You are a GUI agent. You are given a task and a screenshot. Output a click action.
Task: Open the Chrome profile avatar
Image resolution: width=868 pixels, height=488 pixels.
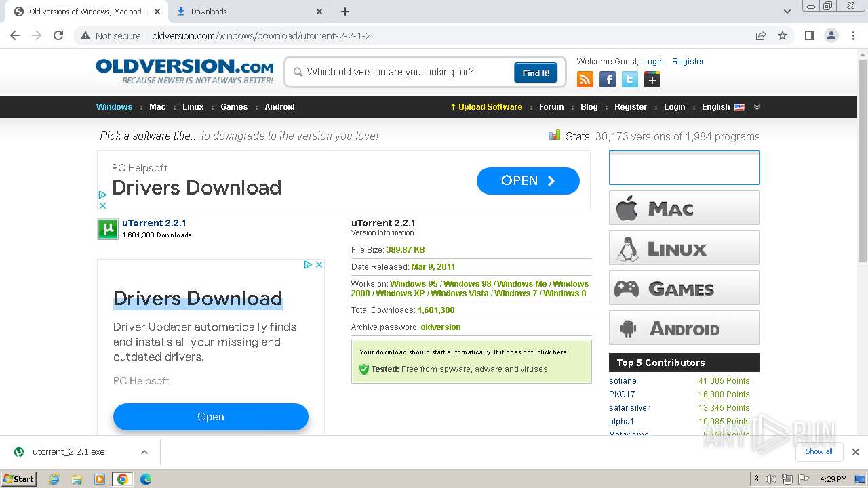[x=831, y=36]
